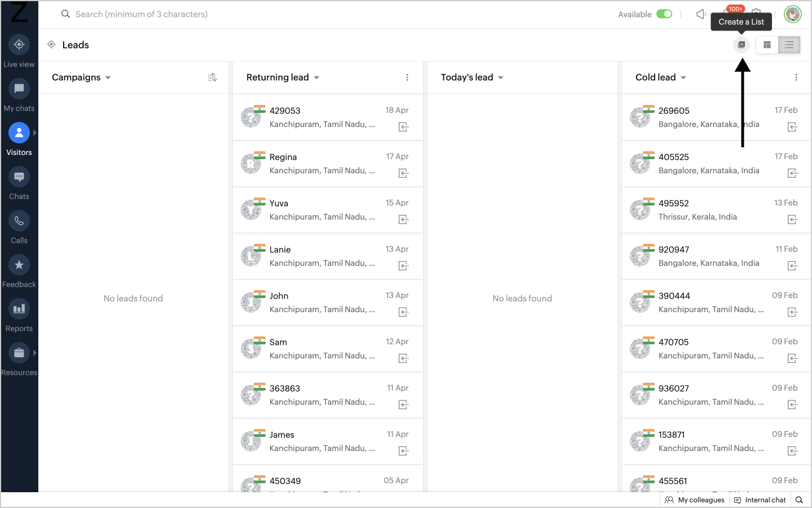Screen dimensions: 812x508
Task: Click the speaker sound icon
Action: pos(701,14)
